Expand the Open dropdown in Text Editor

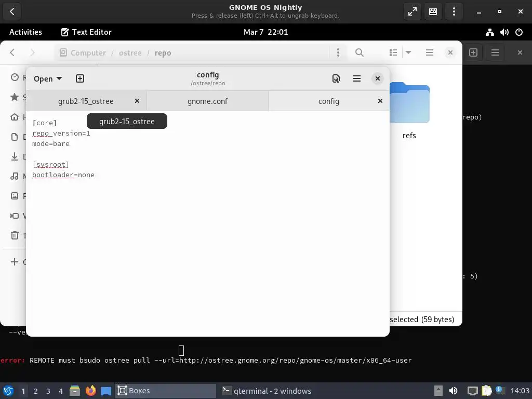(x=48, y=79)
